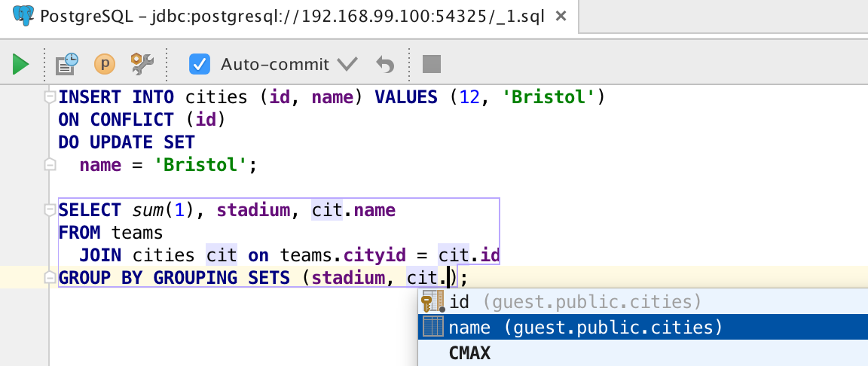
Task: Click the 'VALUES' keyword in the editor
Action: point(406,97)
